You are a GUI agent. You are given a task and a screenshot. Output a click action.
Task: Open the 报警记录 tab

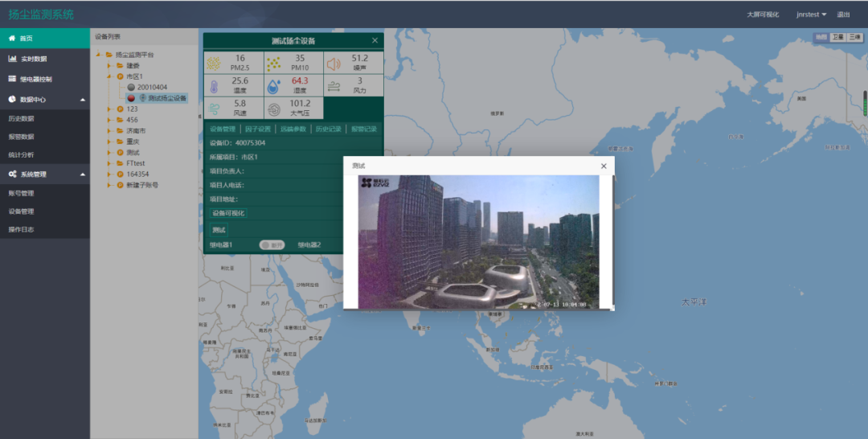pos(364,129)
